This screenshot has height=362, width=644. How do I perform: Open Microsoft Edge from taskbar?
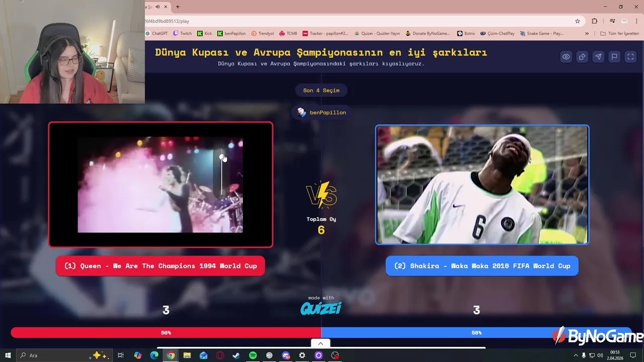click(x=154, y=355)
